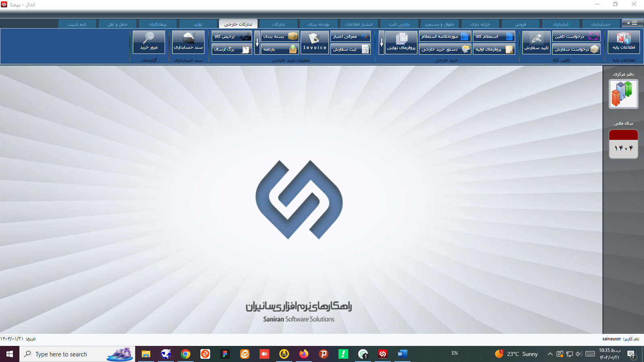The height and width of the screenshot is (362, 644).
Task: Open بسته بندی (packaging) button
Action: tap(280, 37)
